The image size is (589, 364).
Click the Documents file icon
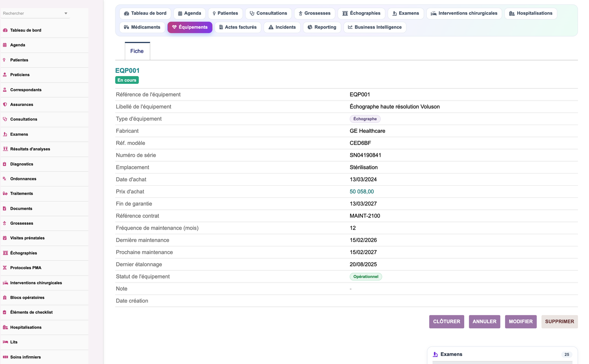pos(5,208)
